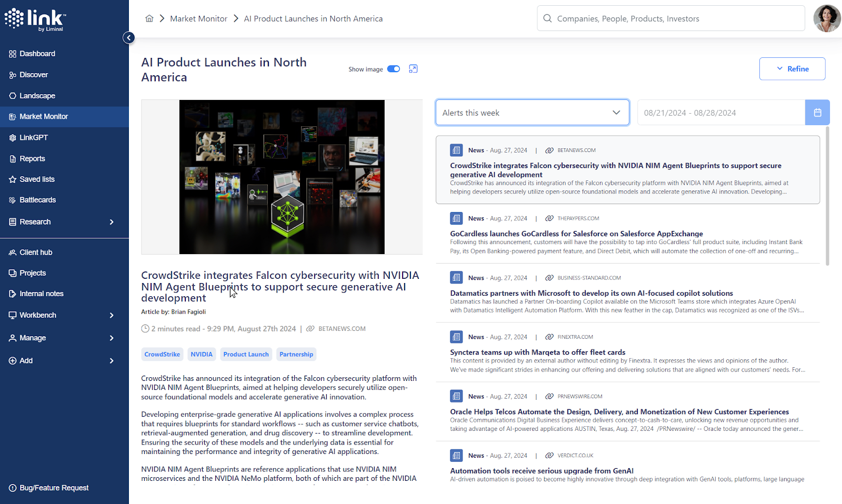Expand the Add submenu chevron
Screen dimensions: 842x504
[112, 360]
